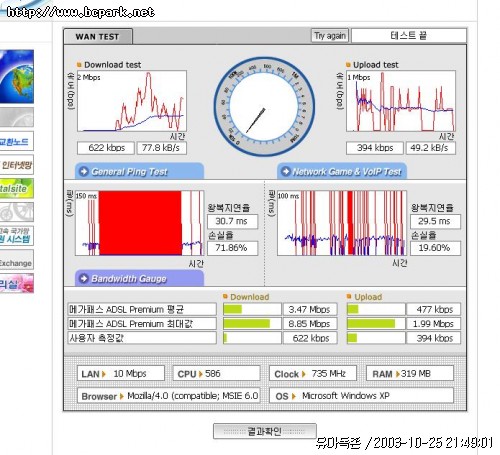
Task: Click the Browser Mozilla/4.0 info box
Action: 168,396
